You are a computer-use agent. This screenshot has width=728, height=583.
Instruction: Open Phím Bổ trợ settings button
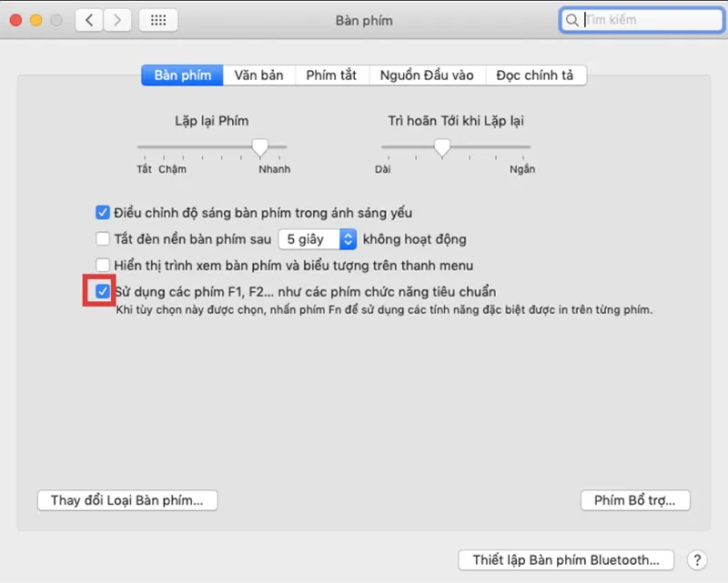coord(635,500)
